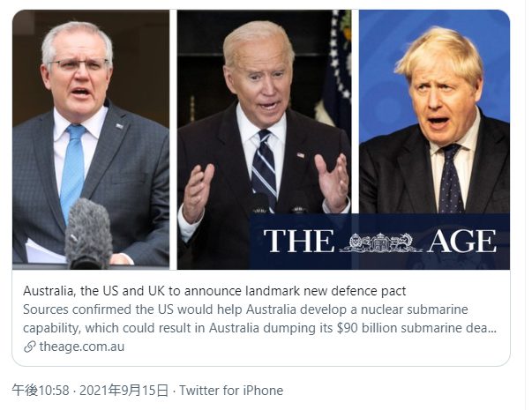This screenshot has width=532, height=410.
Task: Click the small lapel pin on the grey suit
Action: tap(119, 126)
